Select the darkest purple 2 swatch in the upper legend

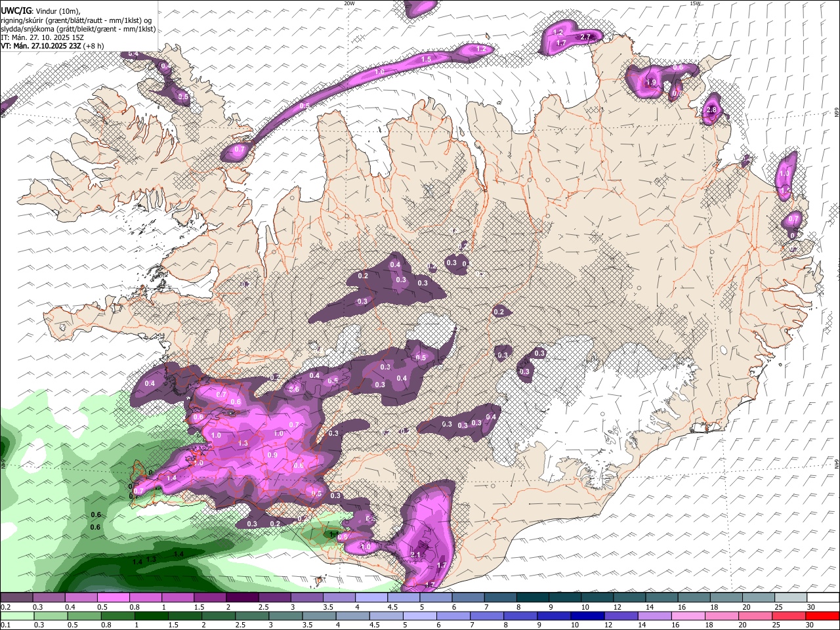coord(242,598)
